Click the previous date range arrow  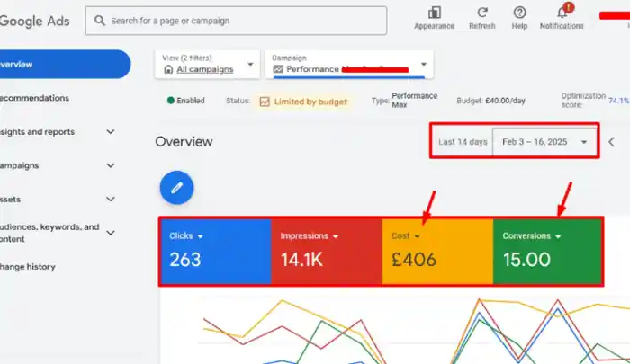click(x=611, y=142)
